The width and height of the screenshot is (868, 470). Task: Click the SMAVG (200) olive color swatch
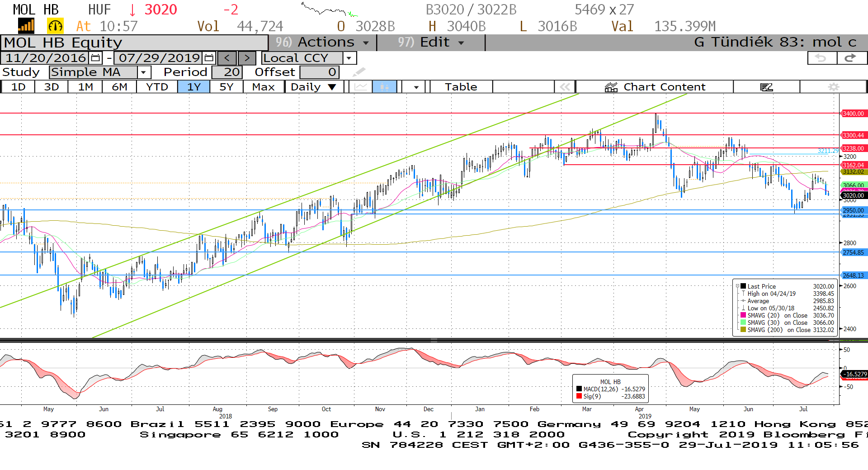[x=743, y=329]
